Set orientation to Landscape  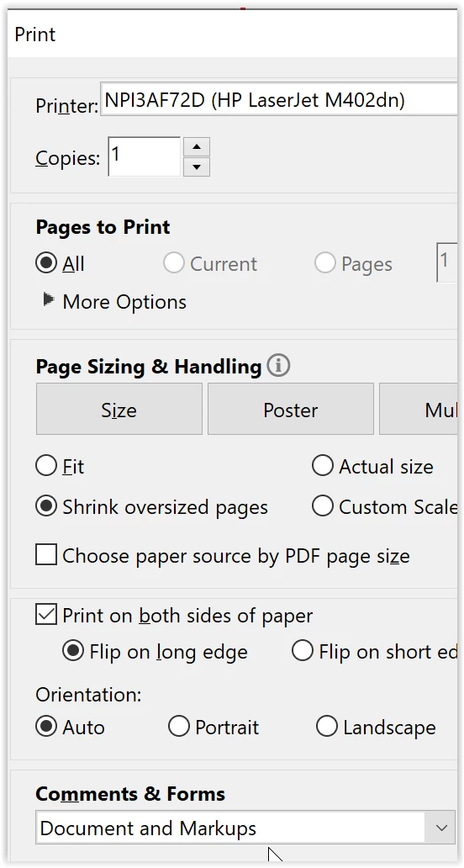(327, 727)
